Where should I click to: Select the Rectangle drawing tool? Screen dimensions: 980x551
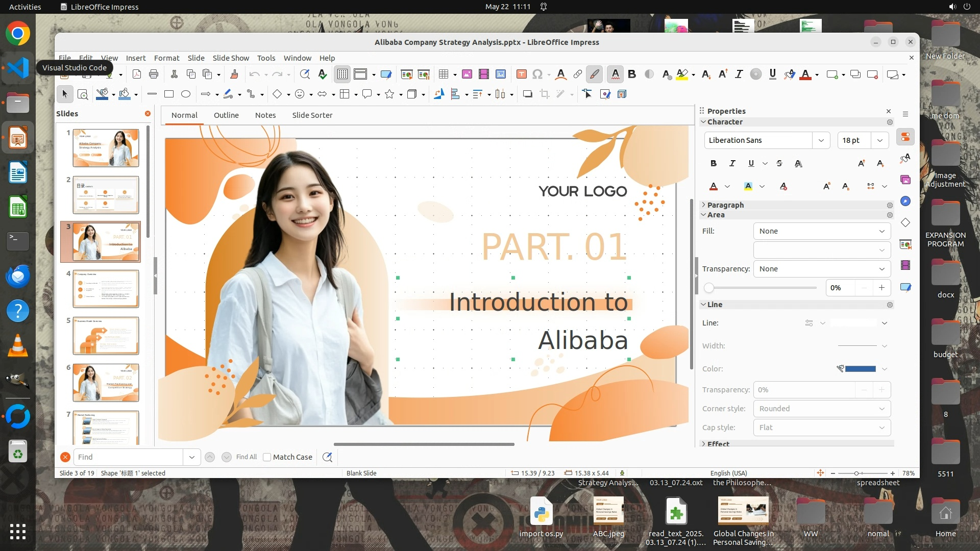pyautogui.click(x=169, y=94)
